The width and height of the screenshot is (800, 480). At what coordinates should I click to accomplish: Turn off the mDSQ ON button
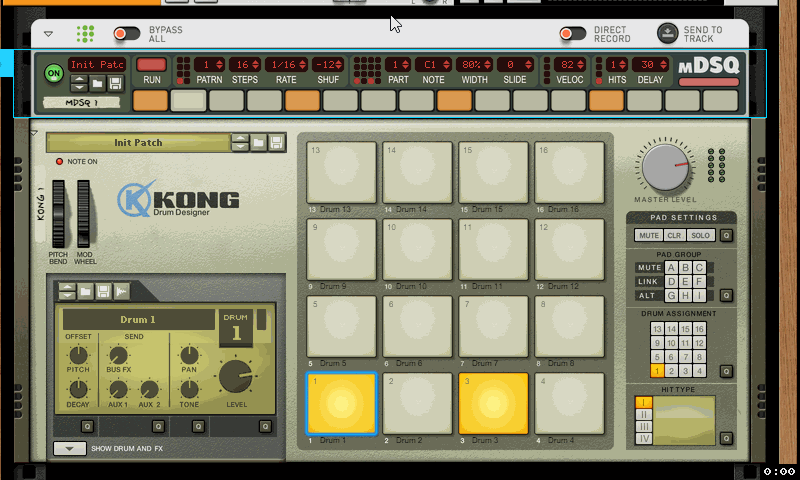tap(54, 73)
